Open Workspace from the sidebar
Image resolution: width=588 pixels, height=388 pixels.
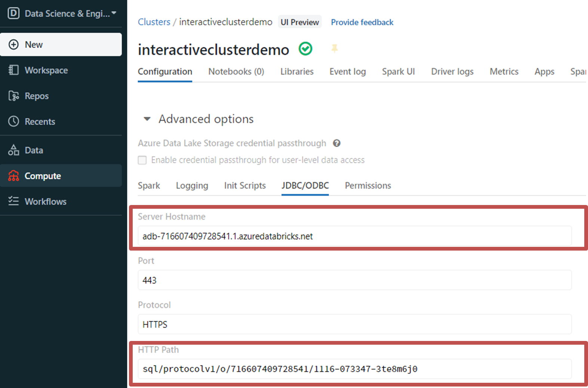(x=61, y=70)
